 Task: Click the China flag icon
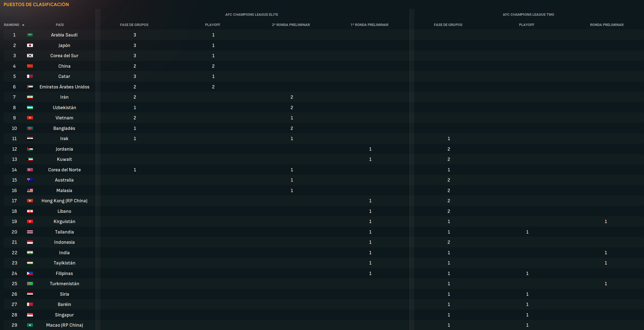point(30,66)
